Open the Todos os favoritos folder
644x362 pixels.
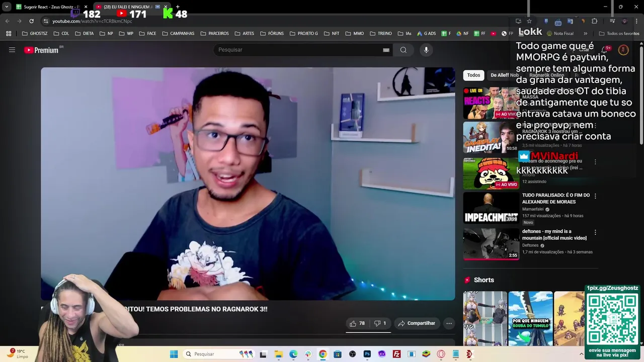pos(618,34)
